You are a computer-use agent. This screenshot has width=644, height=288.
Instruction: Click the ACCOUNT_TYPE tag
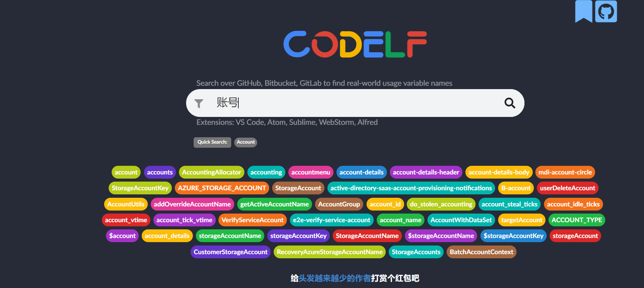(577, 220)
